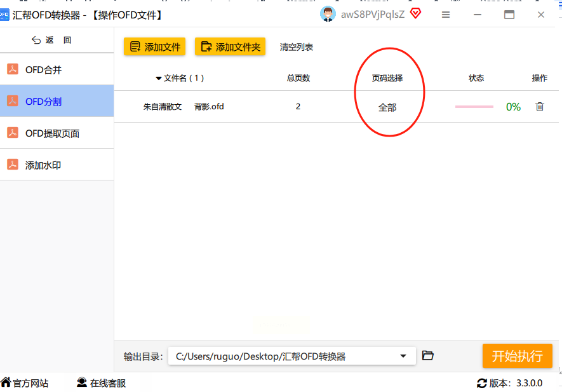
Task: Start processing with 开始执行 button
Action: pyautogui.click(x=517, y=356)
